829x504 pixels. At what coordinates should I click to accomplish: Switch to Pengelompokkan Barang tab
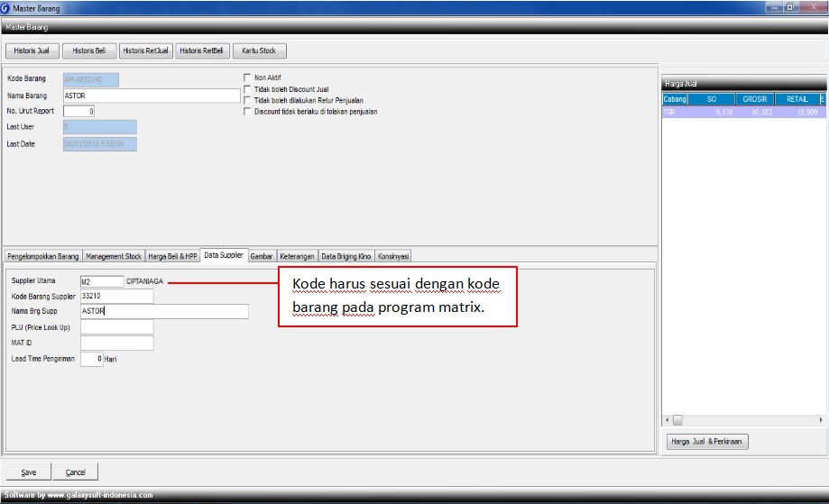point(43,256)
